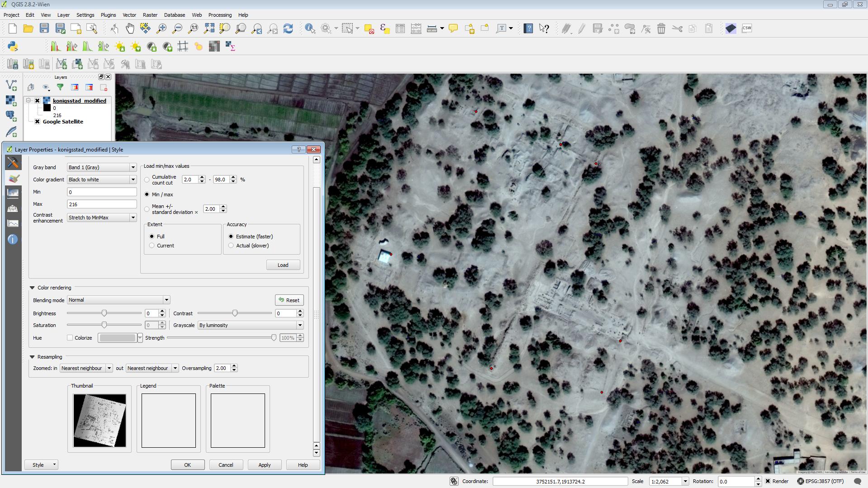This screenshot has height=488, width=868.
Task: Open the Raster menu
Action: (150, 15)
